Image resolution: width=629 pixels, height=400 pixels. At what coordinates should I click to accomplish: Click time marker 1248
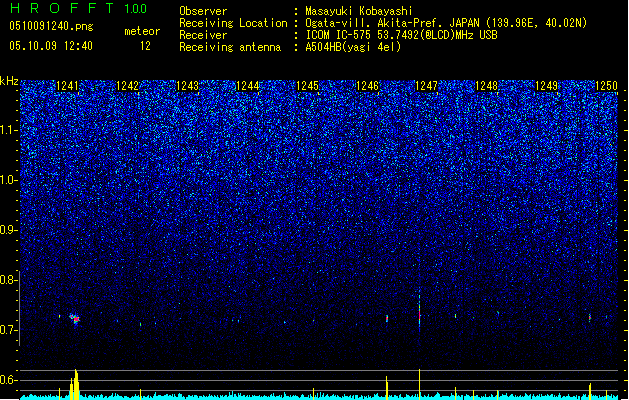tap(486, 86)
